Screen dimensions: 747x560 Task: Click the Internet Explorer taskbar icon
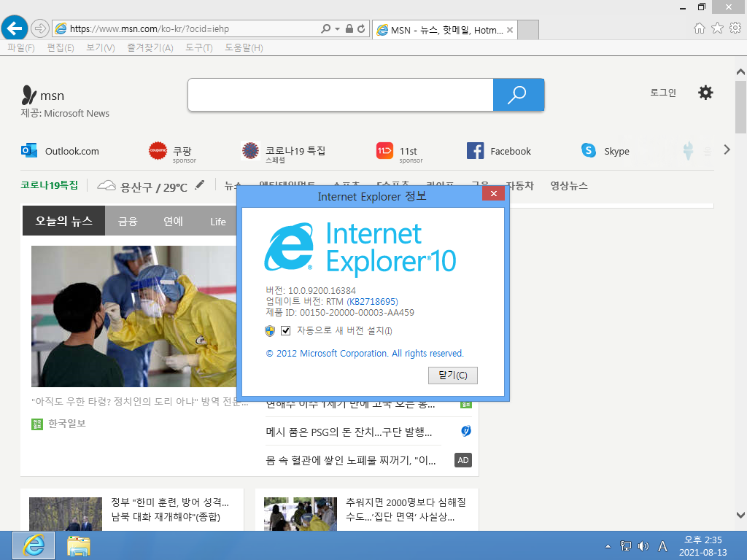(34, 545)
